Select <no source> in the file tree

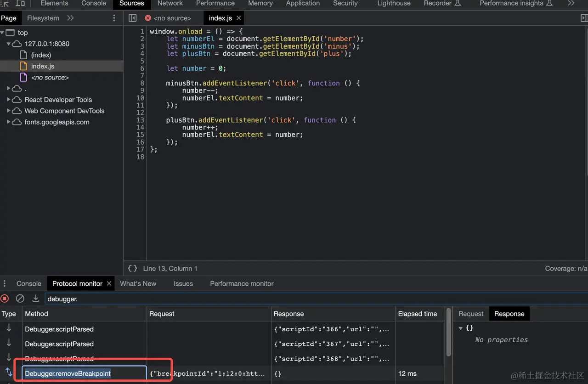pos(50,77)
